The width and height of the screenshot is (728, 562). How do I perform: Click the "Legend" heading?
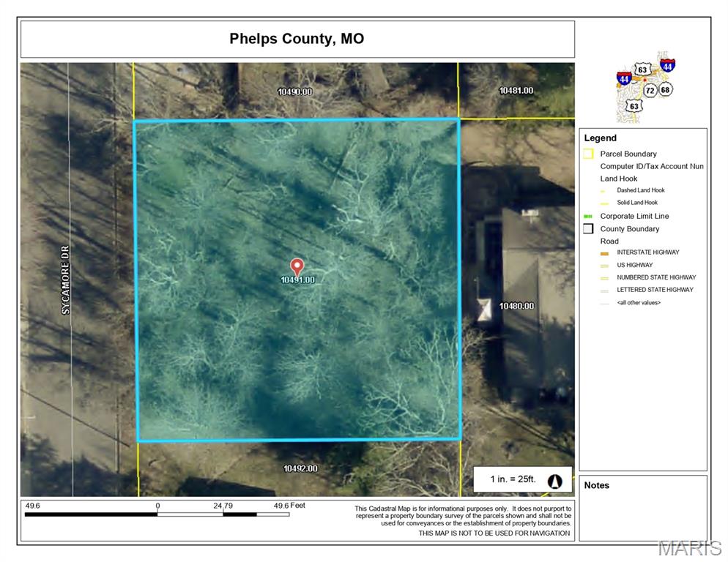(601, 138)
